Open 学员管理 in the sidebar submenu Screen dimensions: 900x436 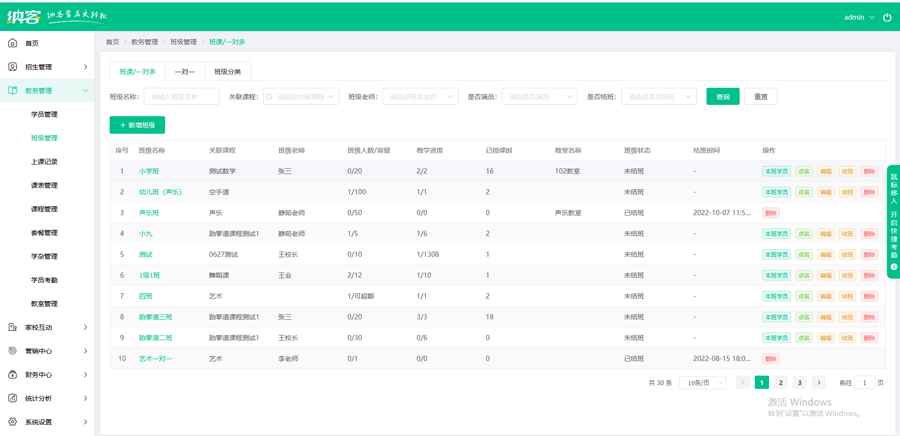click(x=44, y=114)
